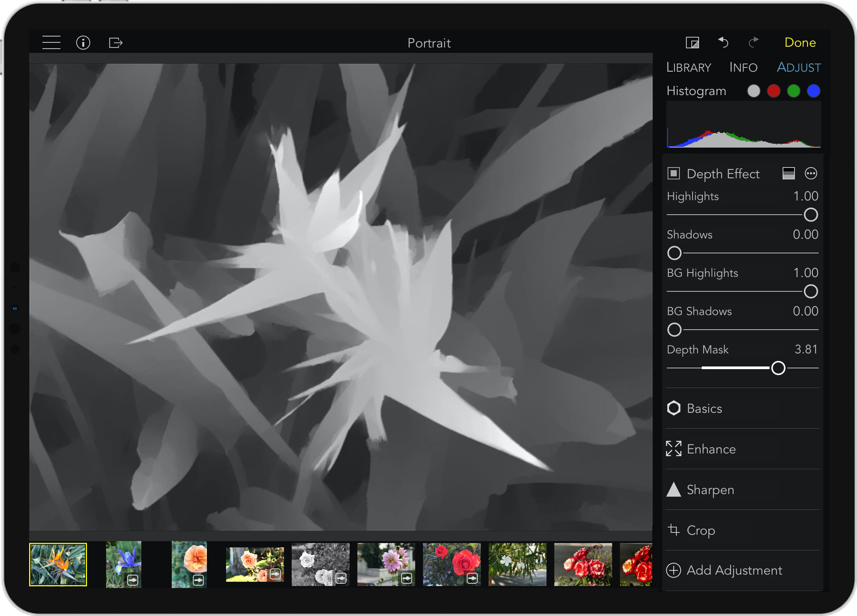
Task: Expand the Crop section
Action: click(x=742, y=530)
